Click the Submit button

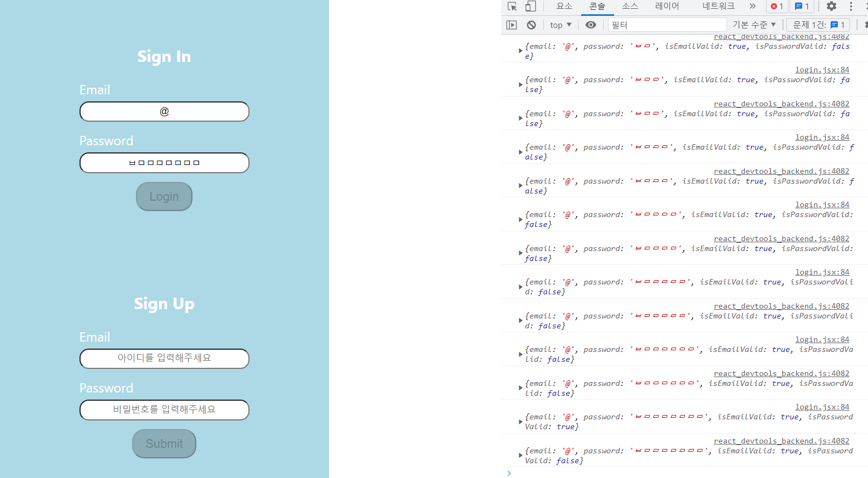164,443
